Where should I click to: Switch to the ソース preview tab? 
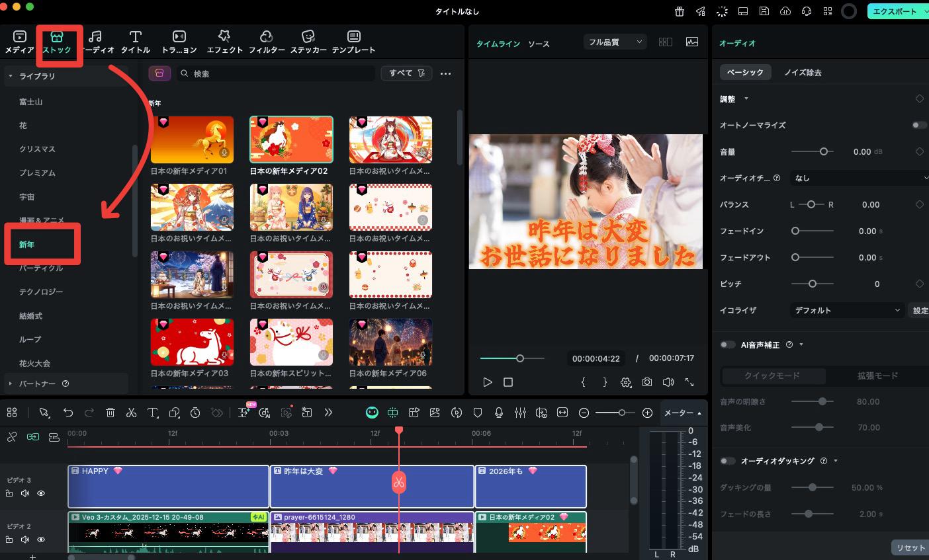click(x=539, y=44)
